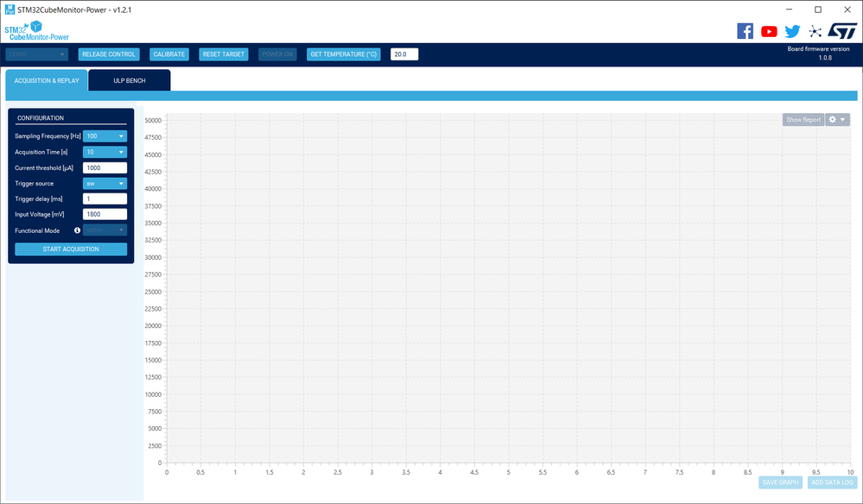This screenshot has width=863, height=504.
Task: Click the ST community network icon
Action: click(x=815, y=31)
